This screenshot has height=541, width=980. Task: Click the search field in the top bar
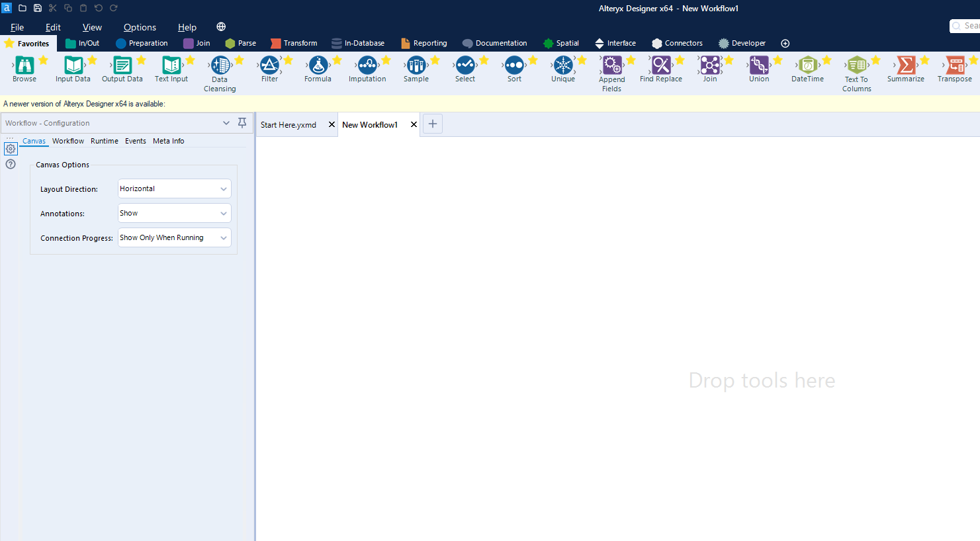point(967,26)
